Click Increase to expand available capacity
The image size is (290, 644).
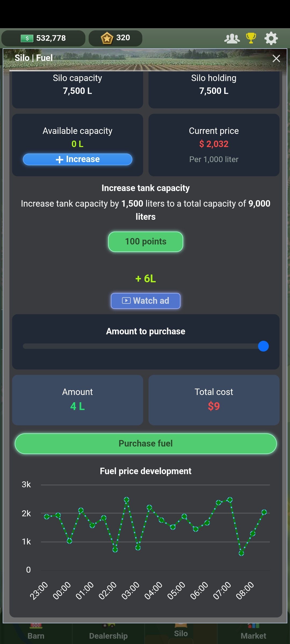tap(78, 159)
